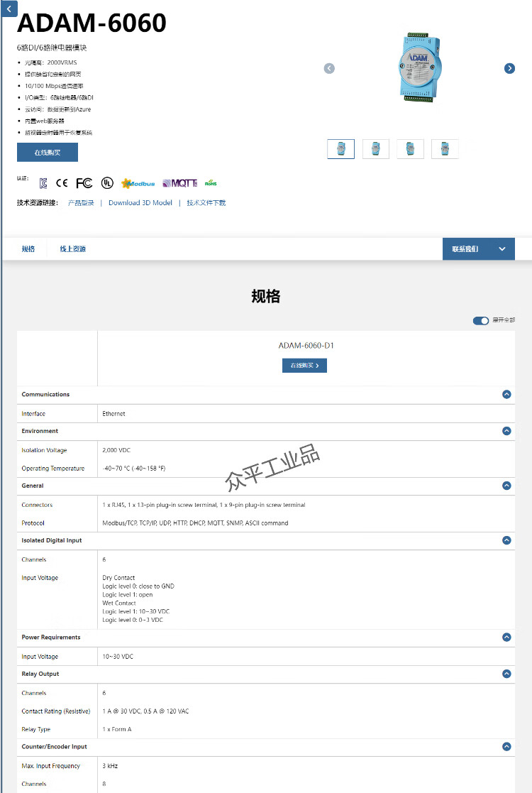Screen dimensions: 532x793
Task: Toggle the expand-all specifications switch
Action: tap(481, 320)
